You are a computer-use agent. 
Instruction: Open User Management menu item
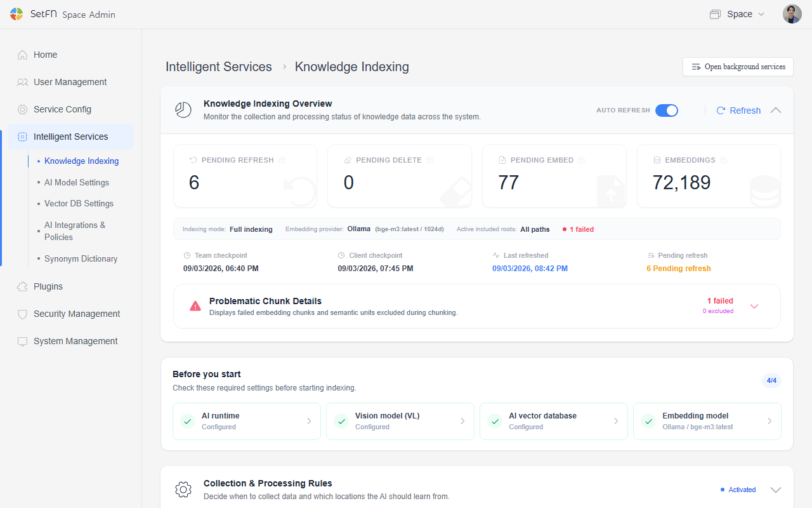tap(71, 82)
